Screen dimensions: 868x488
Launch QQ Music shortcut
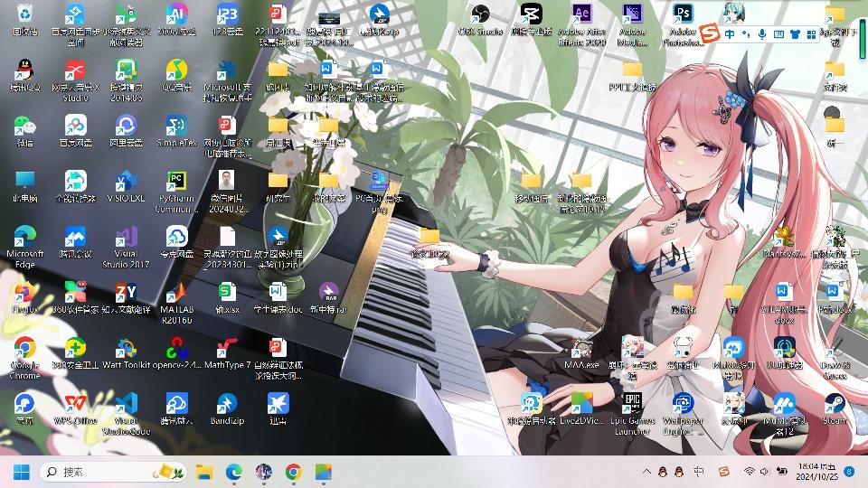pos(176,76)
